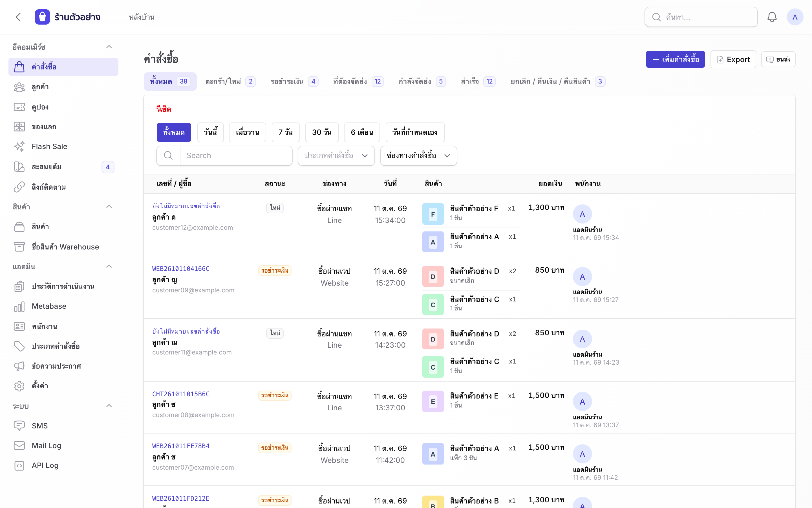Collapse the ระบบ sidebar section
This screenshot has width=812, height=508.
tap(109, 406)
